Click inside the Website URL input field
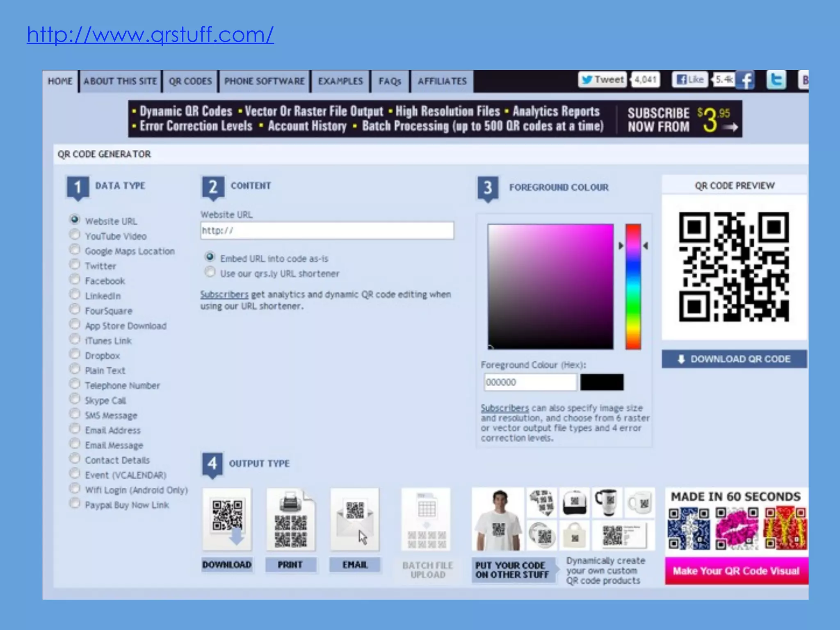This screenshot has height=630, width=840. pyautogui.click(x=327, y=231)
